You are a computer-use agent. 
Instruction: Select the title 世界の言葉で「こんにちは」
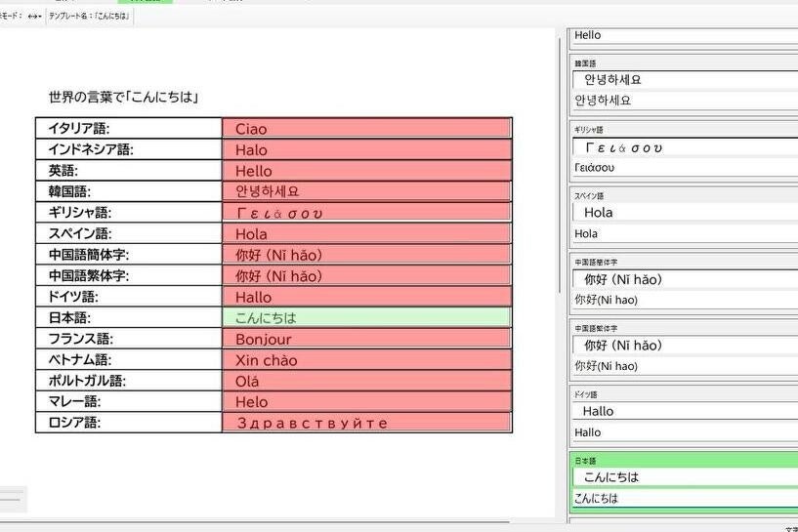coord(123,97)
